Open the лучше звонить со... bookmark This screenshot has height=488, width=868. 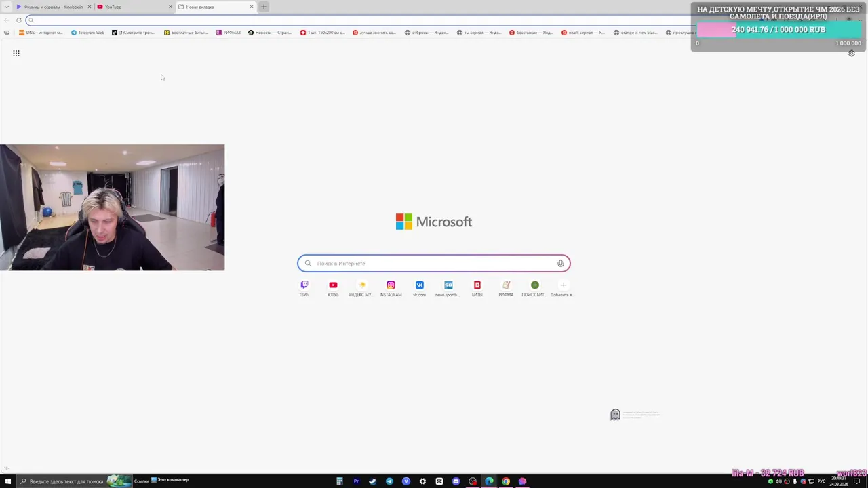(374, 33)
